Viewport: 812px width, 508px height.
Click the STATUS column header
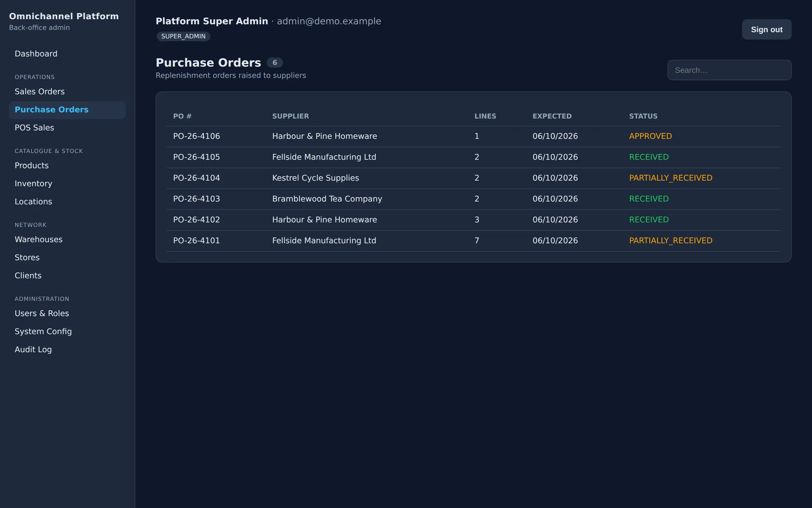(643, 116)
